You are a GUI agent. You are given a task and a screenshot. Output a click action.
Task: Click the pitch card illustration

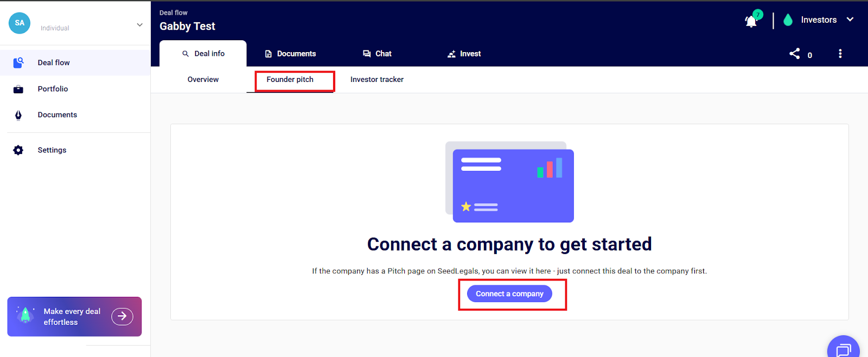pos(510,182)
